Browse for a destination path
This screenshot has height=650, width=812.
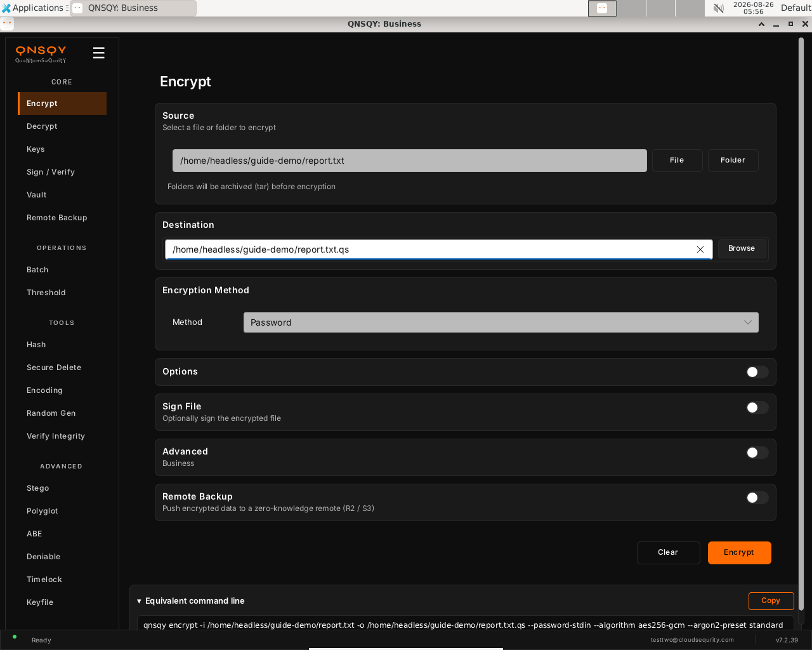pos(742,248)
